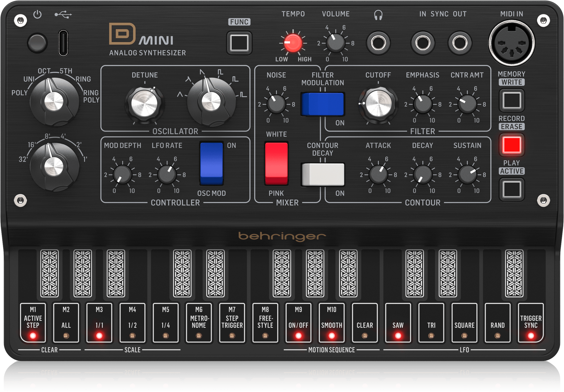This screenshot has width=564, height=392.
Task: Click the LFO RATE knob
Action: [x=167, y=175]
